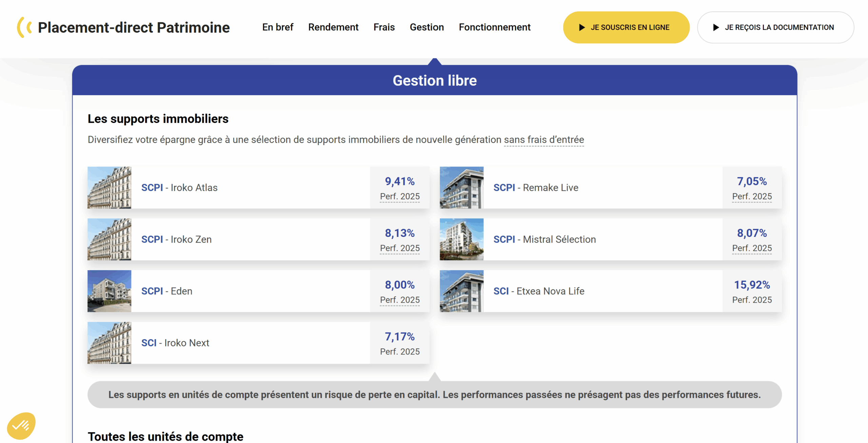868x443 pixels.
Task: Open the En bref menu item
Action: click(277, 27)
